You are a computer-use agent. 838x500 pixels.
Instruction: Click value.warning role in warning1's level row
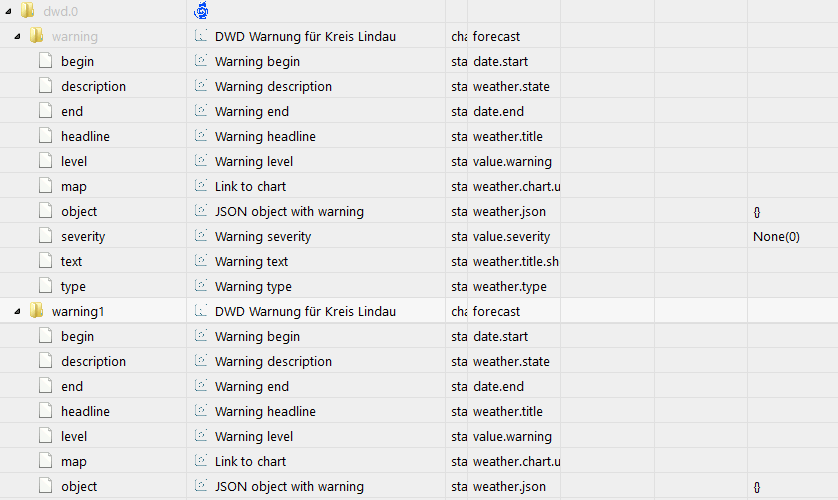[x=513, y=436]
